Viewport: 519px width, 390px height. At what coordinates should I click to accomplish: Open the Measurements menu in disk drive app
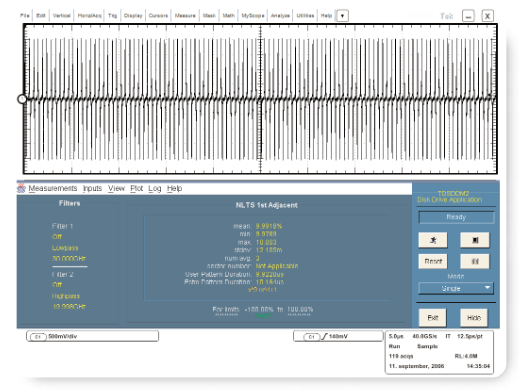(x=53, y=188)
